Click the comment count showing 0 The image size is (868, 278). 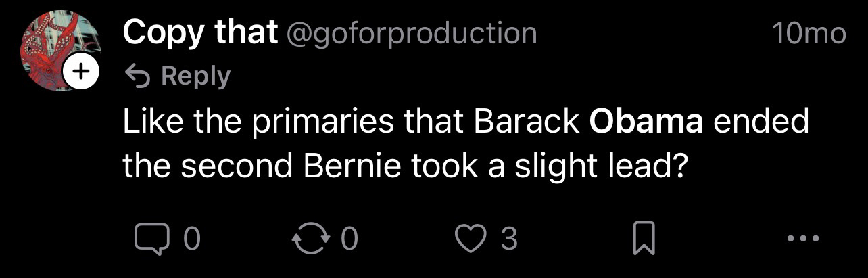(192, 239)
